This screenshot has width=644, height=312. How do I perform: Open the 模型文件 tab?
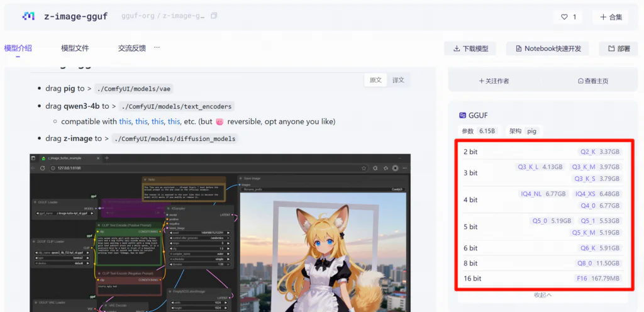coord(75,48)
